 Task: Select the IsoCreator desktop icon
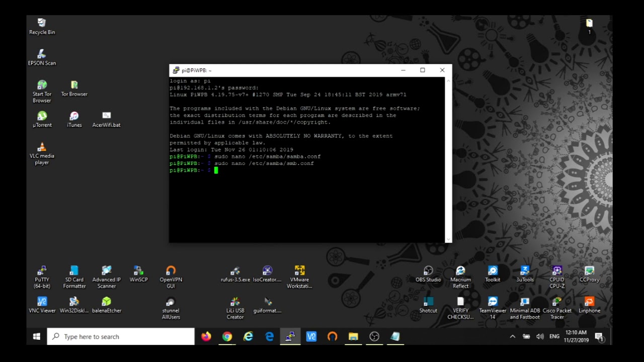pos(267,274)
